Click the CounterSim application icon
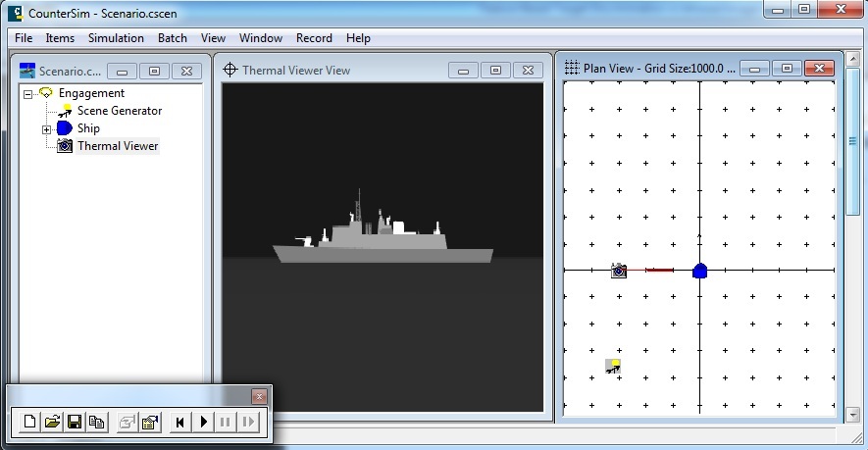The image size is (868, 450). coord(16,13)
